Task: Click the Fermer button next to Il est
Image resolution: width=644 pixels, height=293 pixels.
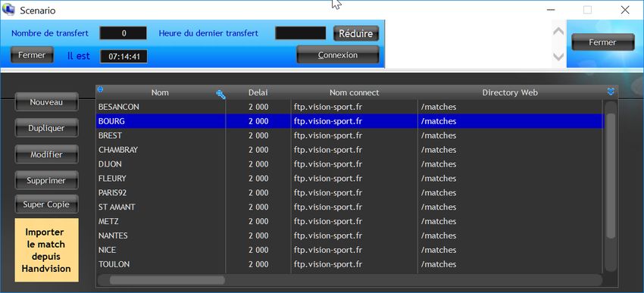Action: pos(32,55)
